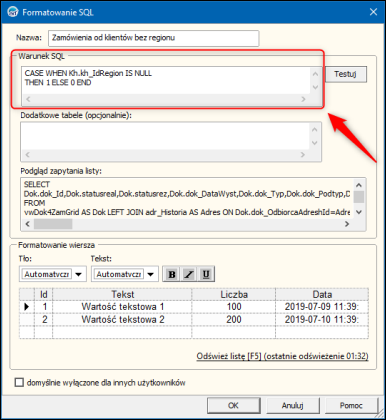Select cell Wartość tekstowa 2
This screenshot has height=420, width=386.
point(122,319)
